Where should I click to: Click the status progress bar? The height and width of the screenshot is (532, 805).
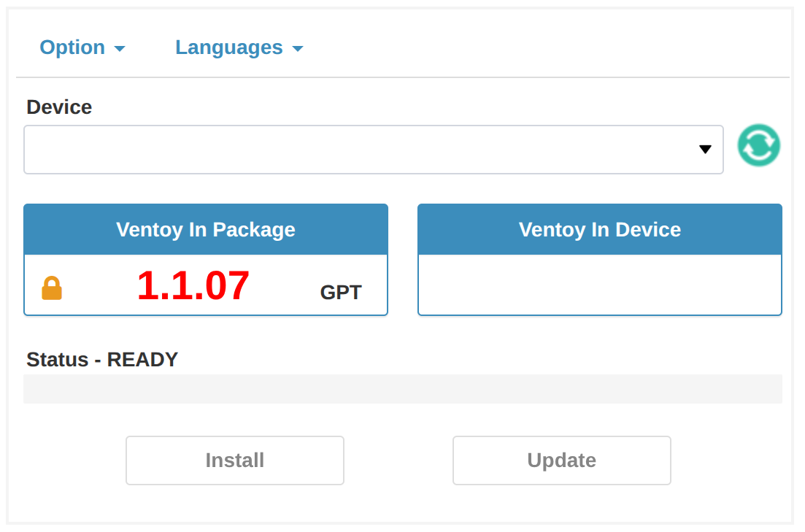click(402, 389)
